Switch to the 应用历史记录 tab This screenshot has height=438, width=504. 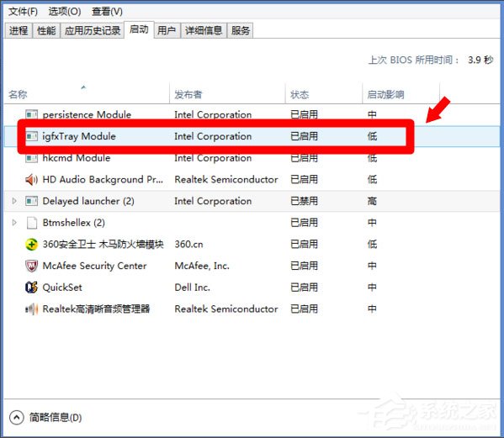point(93,30)
